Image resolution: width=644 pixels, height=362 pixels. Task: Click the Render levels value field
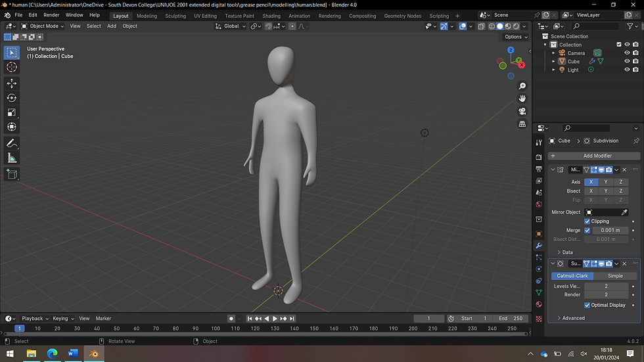[x=606, y=295]
